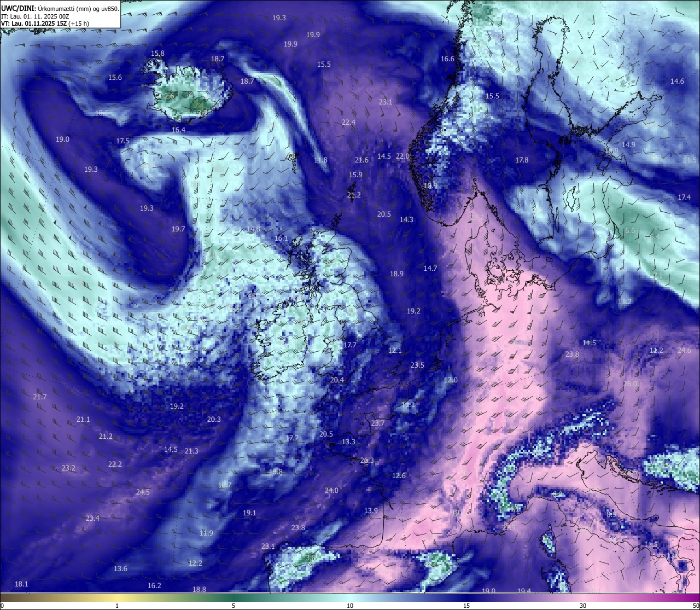Click the 5 tick label on colorbar

(x=234, y=606)
